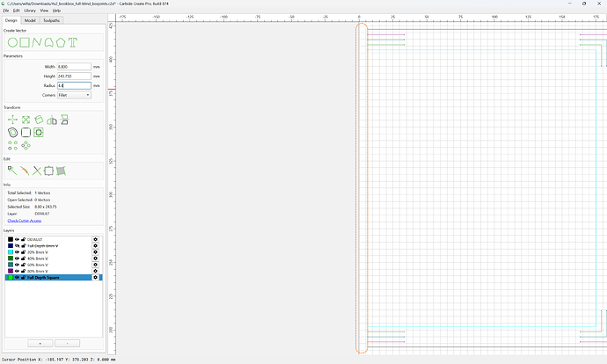The width and height of the screenshot is (607, 364).
Task: Open the Offset Vector tool
Action: coord(13,133)
